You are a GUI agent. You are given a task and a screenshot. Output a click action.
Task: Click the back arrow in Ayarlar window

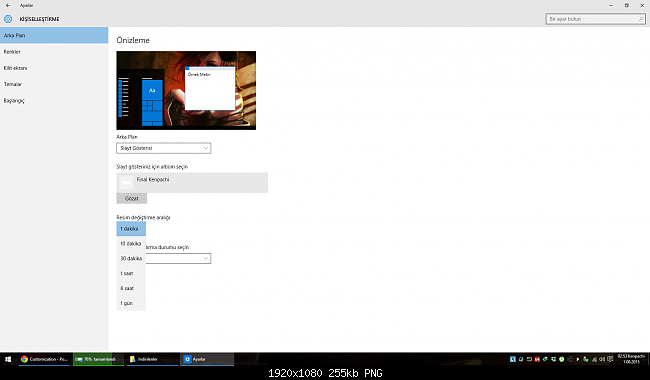[8, 5]
